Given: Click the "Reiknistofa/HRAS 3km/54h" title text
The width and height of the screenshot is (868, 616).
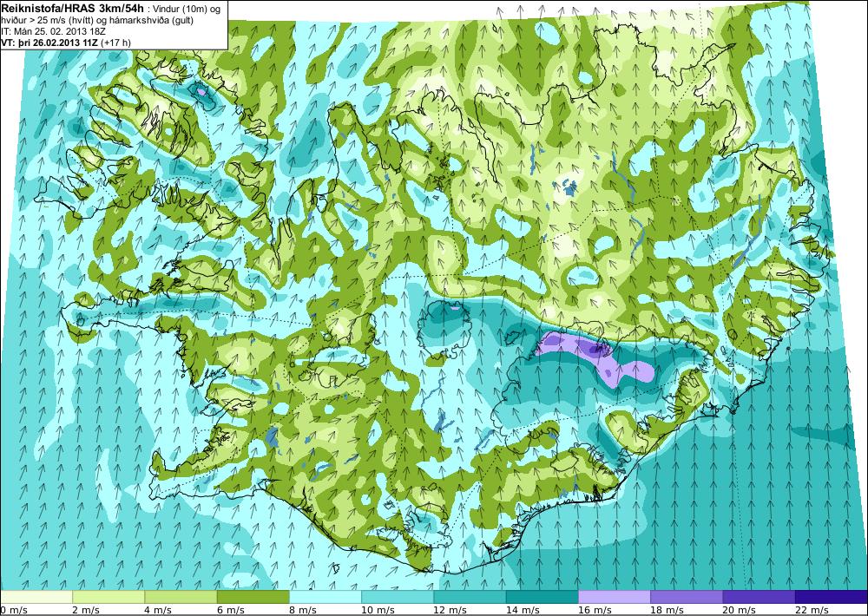Looking at the screenshot, I should (x=72, y=8).
